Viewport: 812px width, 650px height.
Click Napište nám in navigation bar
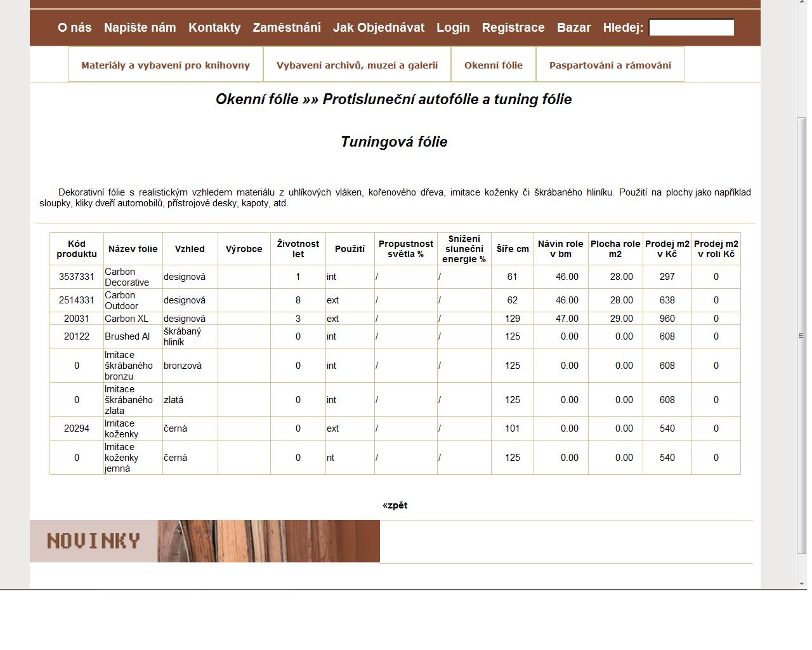(x=140, y=27)
